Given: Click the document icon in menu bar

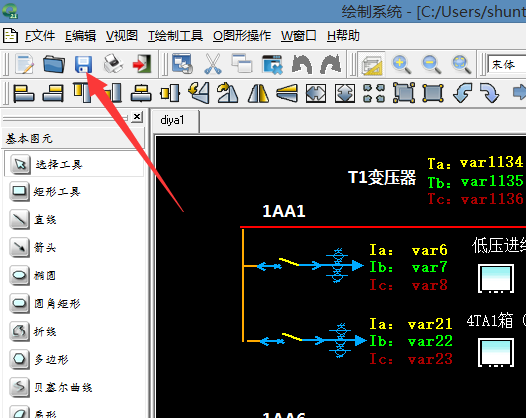Looking at the screenshot, I should coord(10,36).
